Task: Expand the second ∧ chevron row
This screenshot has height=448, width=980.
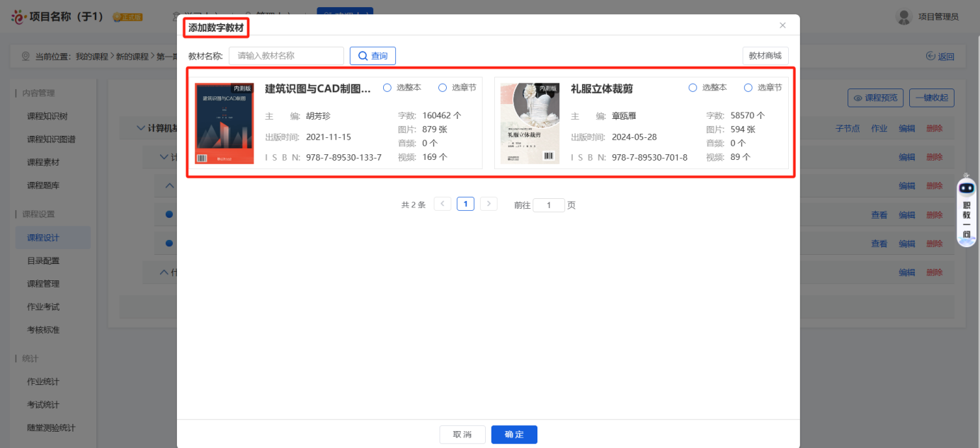Action: 169,185
